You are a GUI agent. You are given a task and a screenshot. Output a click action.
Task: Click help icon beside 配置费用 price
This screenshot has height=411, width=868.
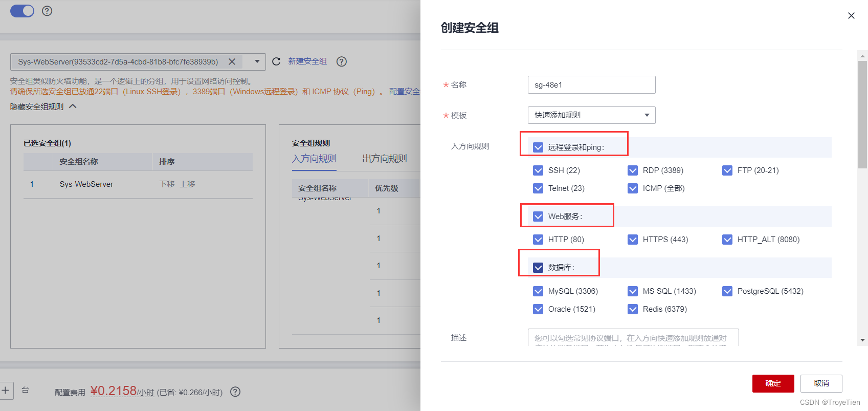tap(235, 392)
